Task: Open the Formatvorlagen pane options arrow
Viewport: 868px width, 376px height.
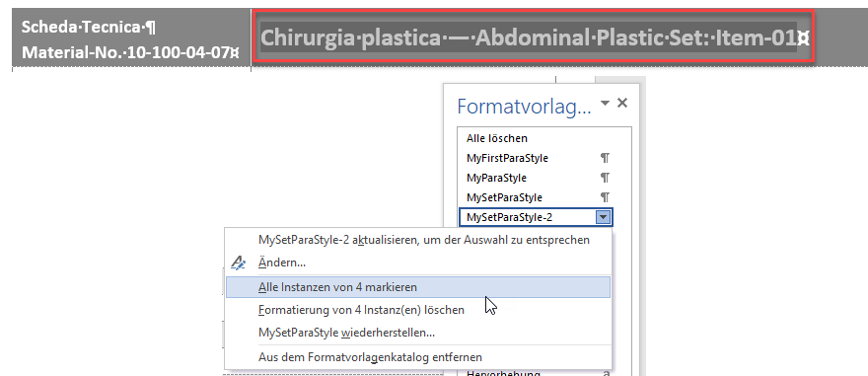Action: [x=605, y=103]
